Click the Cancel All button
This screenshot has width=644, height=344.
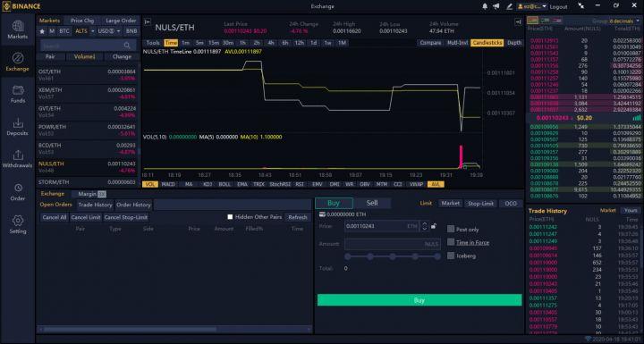tap(55, 217)
